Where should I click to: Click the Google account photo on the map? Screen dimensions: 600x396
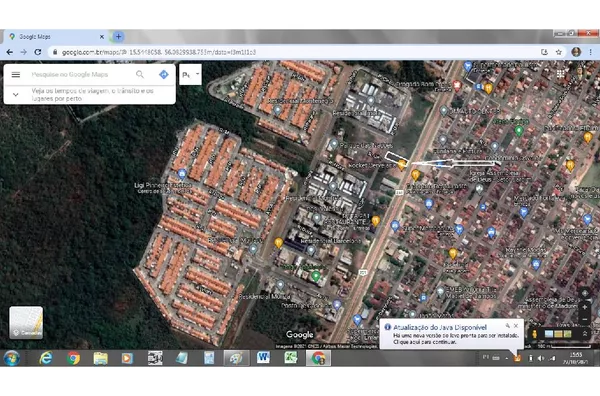(x=580, y=72)
